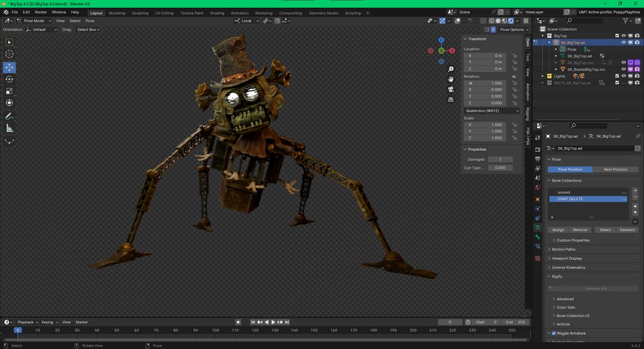Click the camera view icon in viewport

coord(451,89)
